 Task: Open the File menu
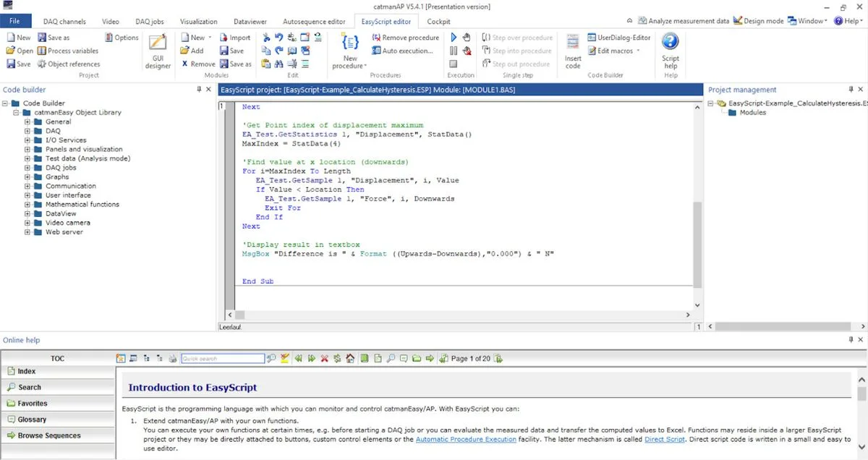(15, 22)
